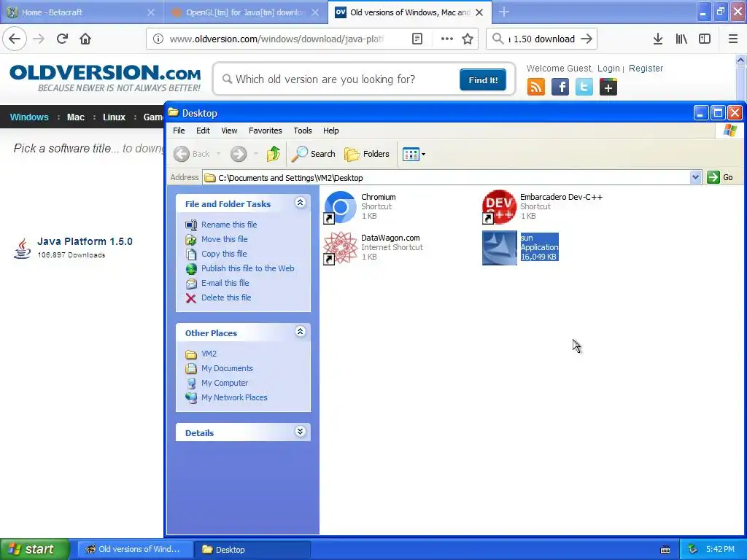Open a new Firefox tab
This screenshot has height=560, width=747.
click(503, 12)
